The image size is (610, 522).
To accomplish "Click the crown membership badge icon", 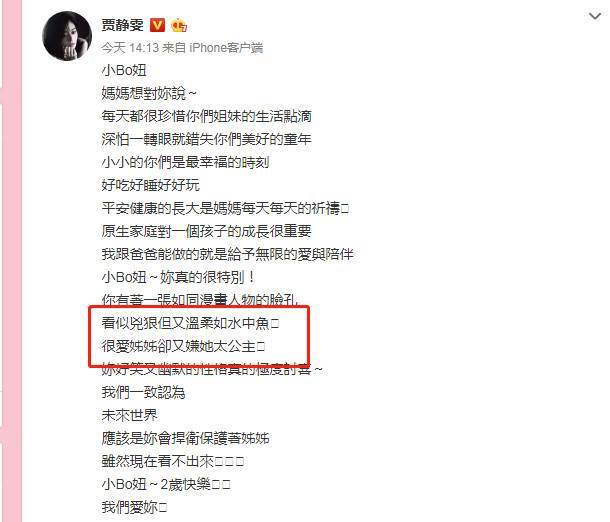I will click(x=179, y=26).
